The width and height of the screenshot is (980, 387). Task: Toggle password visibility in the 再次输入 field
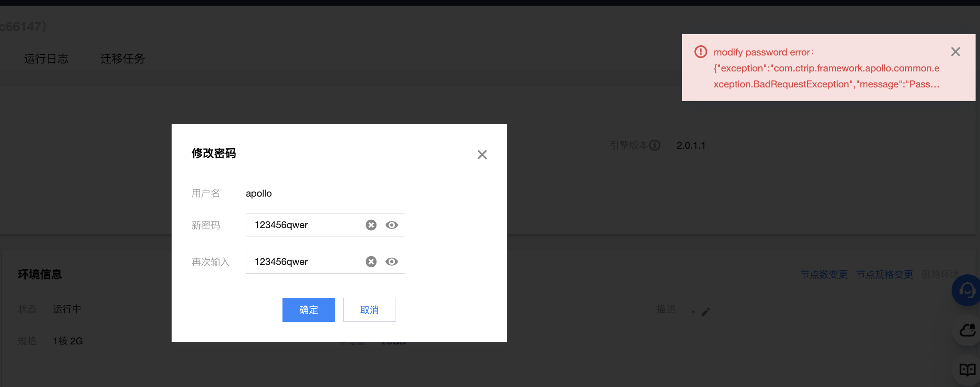click(392, 262)
